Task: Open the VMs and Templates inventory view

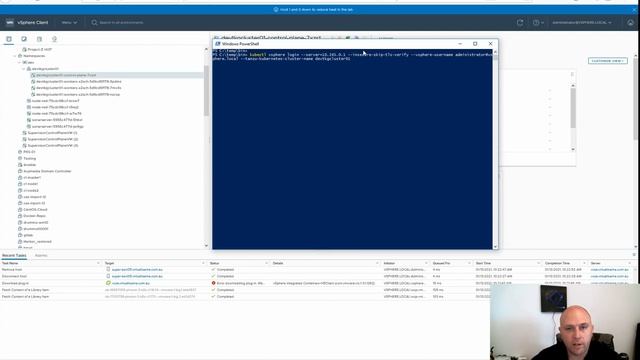Action: 24,39
